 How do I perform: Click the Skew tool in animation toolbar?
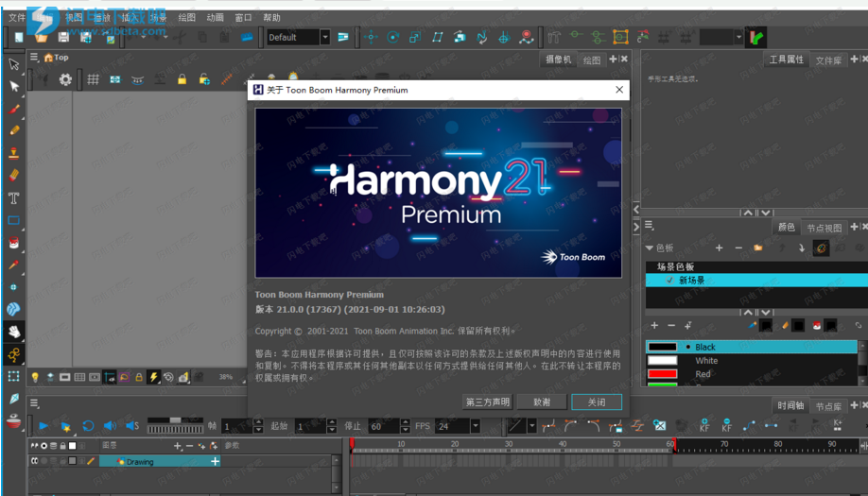(x=438, y=37)
